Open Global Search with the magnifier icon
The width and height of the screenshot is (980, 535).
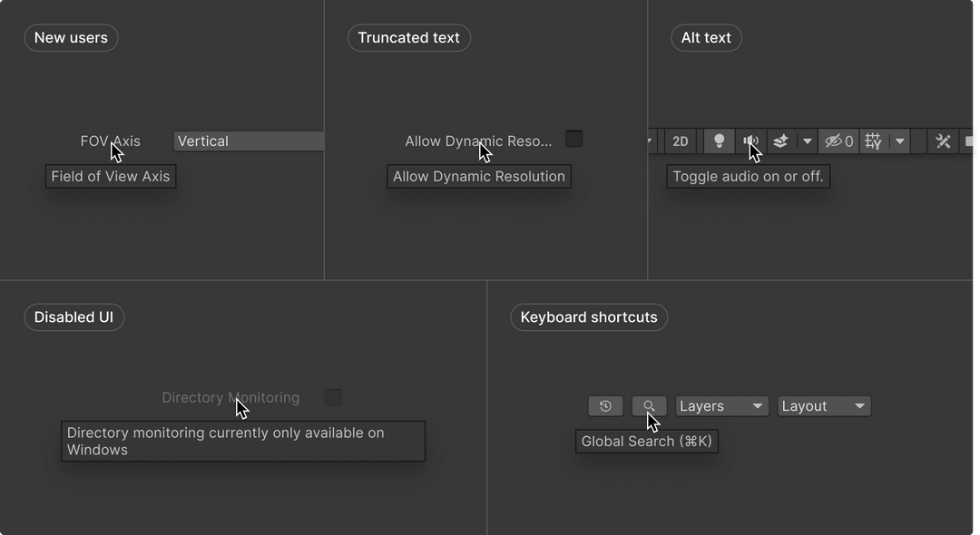[649, 405]
